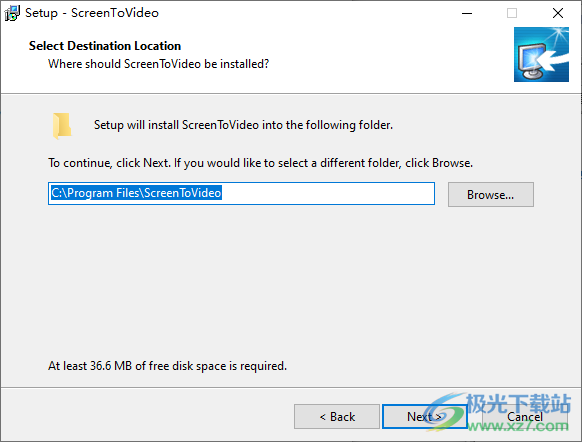This screenshot has height=442, width=582.
Task: Click the greyed-out maximize window button
Action: tap(512, 13)
